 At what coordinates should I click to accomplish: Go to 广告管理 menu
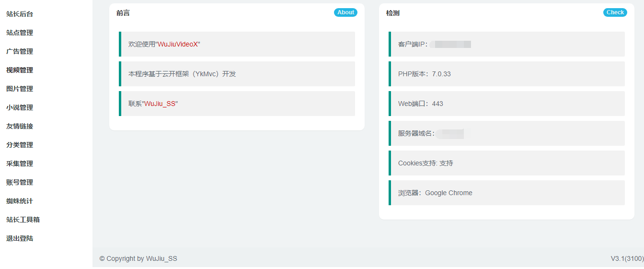coord(20,51)
